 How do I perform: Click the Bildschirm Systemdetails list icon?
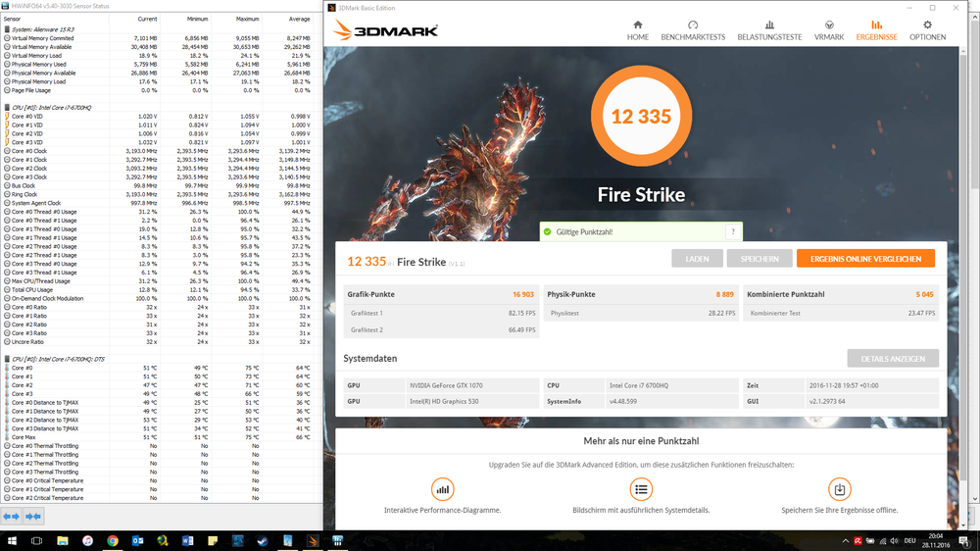pyautogui.click(x=641, y=489)
